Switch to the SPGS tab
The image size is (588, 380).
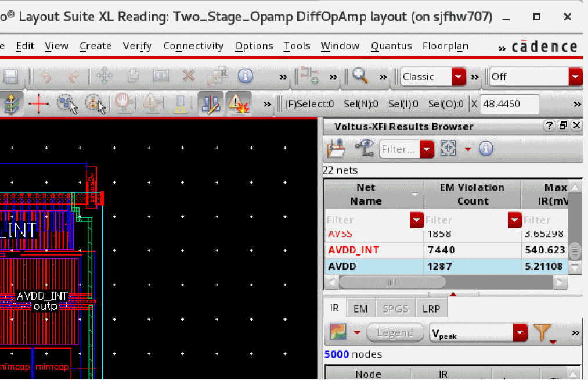(395, 309)
